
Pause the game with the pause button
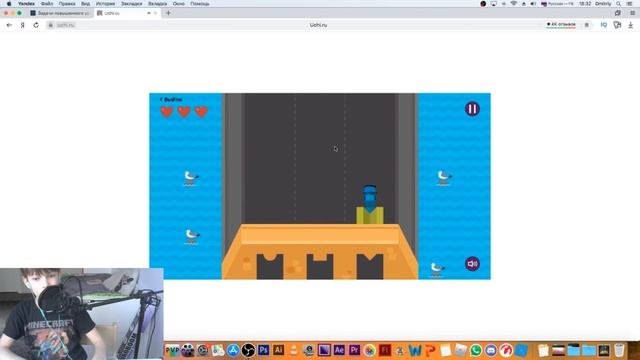coord(472,109)
